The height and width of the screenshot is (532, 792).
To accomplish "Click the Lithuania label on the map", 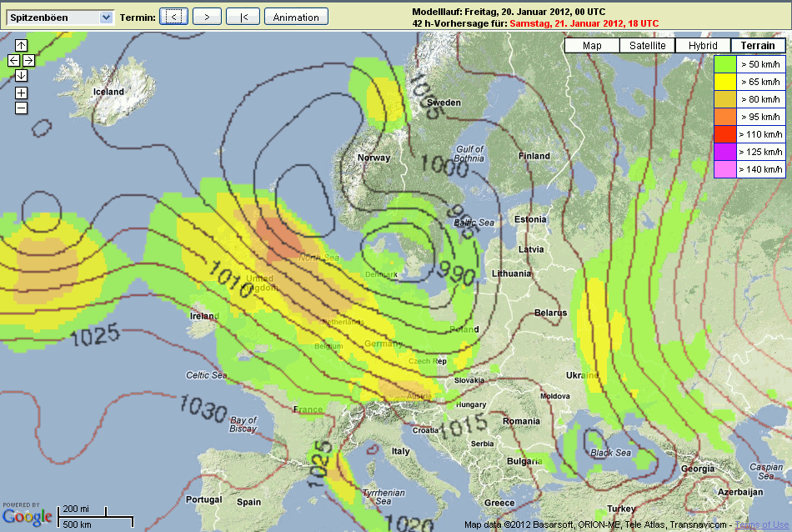I will click(512, 274).
